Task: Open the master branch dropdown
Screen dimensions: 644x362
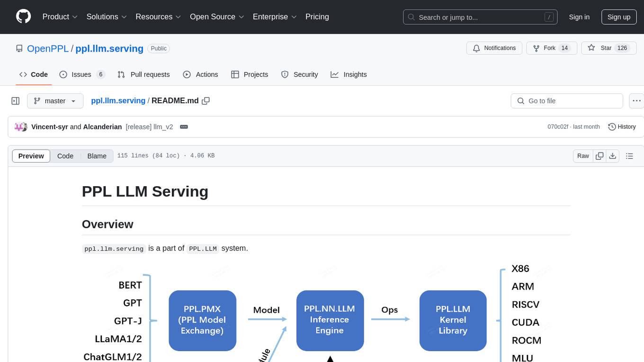Action: tap(55, 101)
